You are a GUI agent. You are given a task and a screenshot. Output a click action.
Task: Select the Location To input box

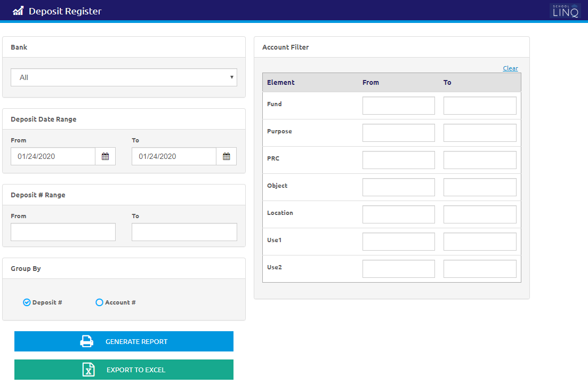(480, 214)
